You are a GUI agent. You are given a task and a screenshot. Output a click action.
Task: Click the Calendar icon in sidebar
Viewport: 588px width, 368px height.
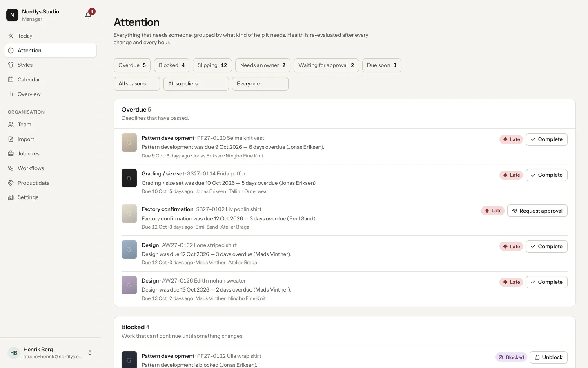click(x=11, y=80)
